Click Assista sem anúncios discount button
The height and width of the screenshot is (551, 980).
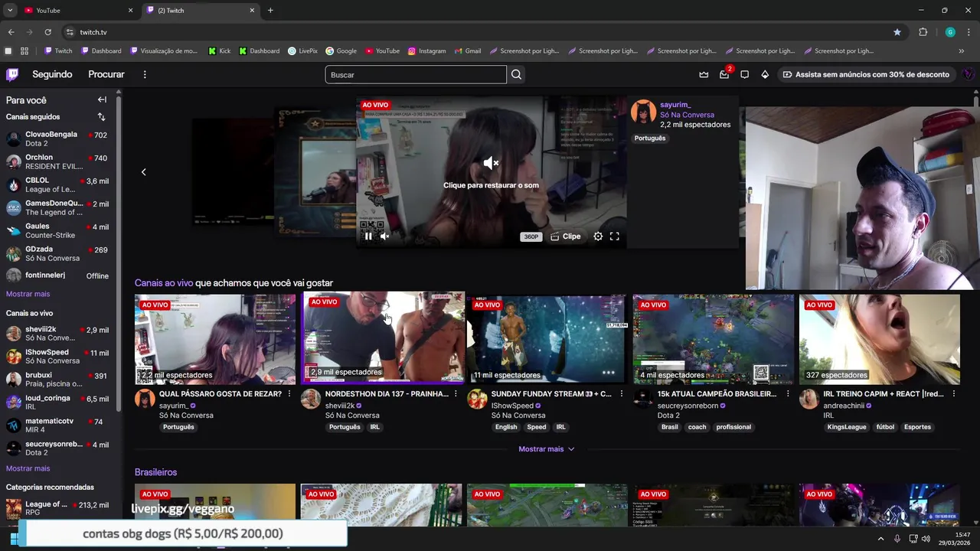[865, 74]
